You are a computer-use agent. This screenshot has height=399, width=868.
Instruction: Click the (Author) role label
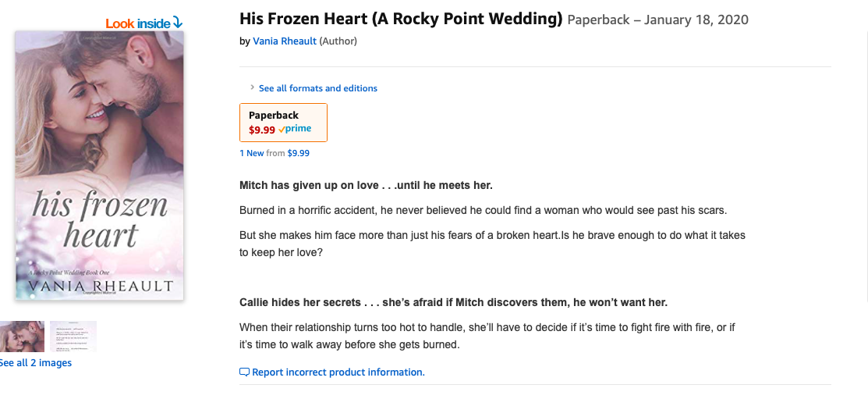click(x=338, y=41)
